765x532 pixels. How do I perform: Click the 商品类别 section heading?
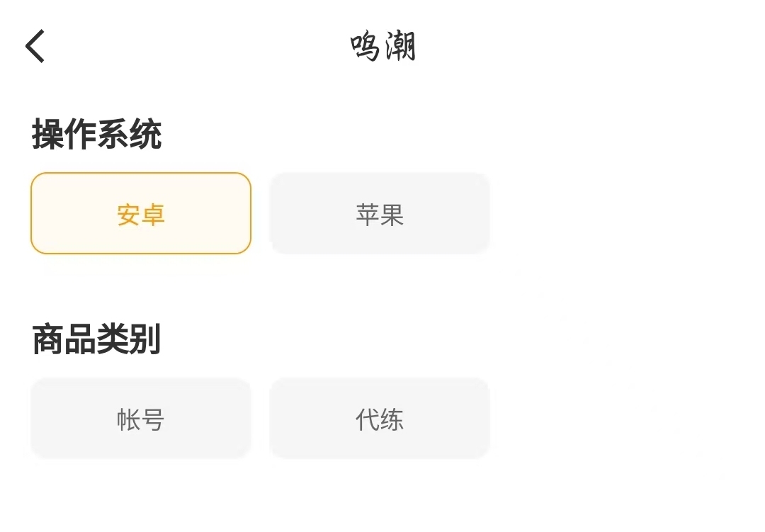click(97, 340)
